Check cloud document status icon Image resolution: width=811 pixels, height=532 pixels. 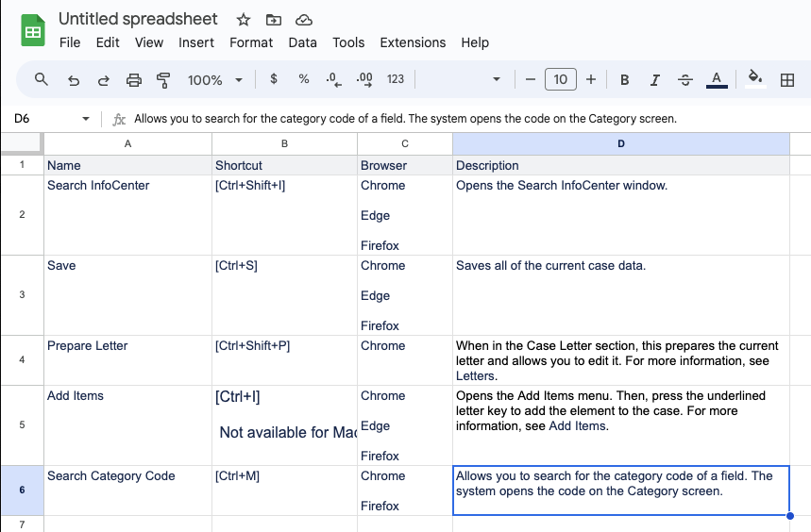coord(303,20)
